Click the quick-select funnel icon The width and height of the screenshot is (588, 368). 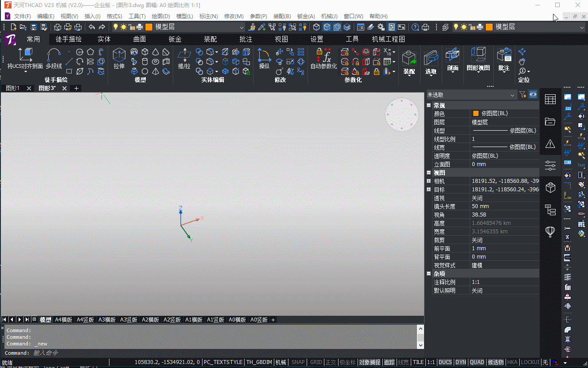point(522,94)
